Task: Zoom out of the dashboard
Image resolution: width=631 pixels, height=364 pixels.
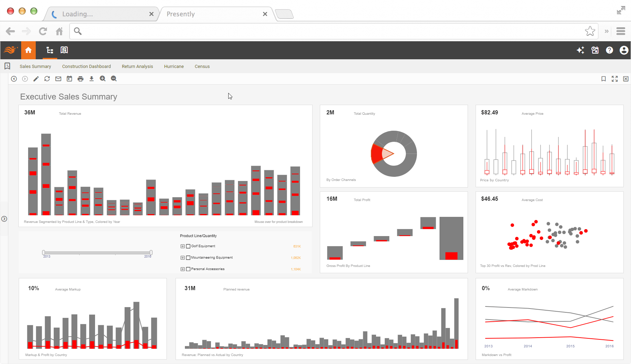Action: pos(114,79)
